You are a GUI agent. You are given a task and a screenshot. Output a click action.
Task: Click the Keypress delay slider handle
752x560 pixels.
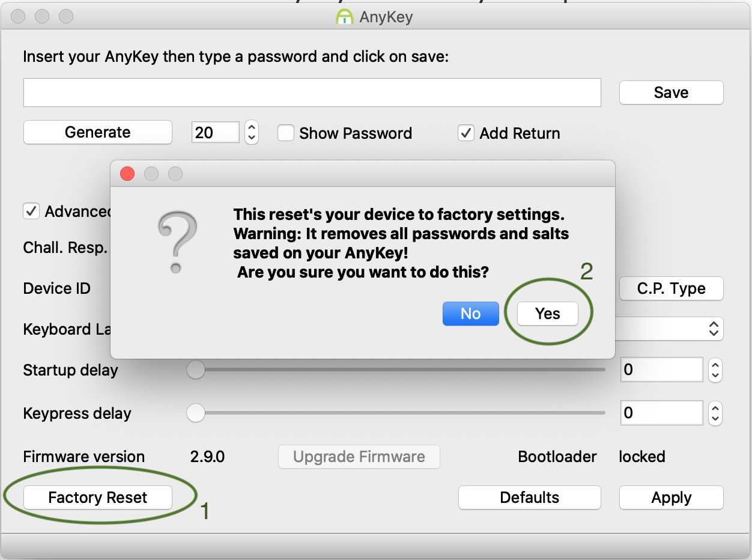(196, 413)
